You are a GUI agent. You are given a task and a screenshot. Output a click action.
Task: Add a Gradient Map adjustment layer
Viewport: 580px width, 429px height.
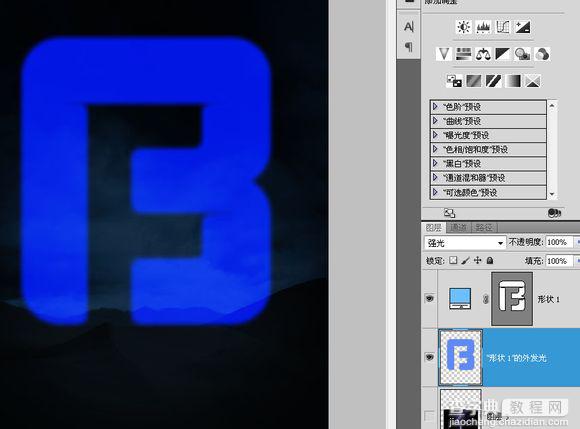513,81
